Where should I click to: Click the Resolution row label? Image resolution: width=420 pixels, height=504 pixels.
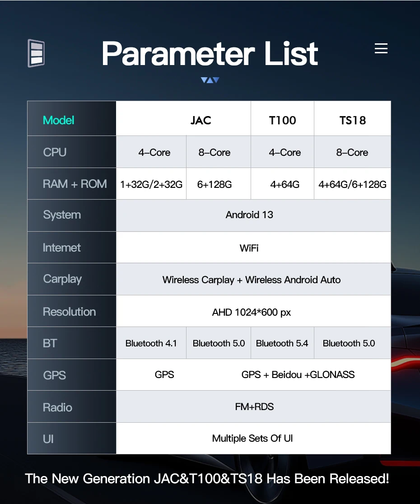click(x=70, y=312)
